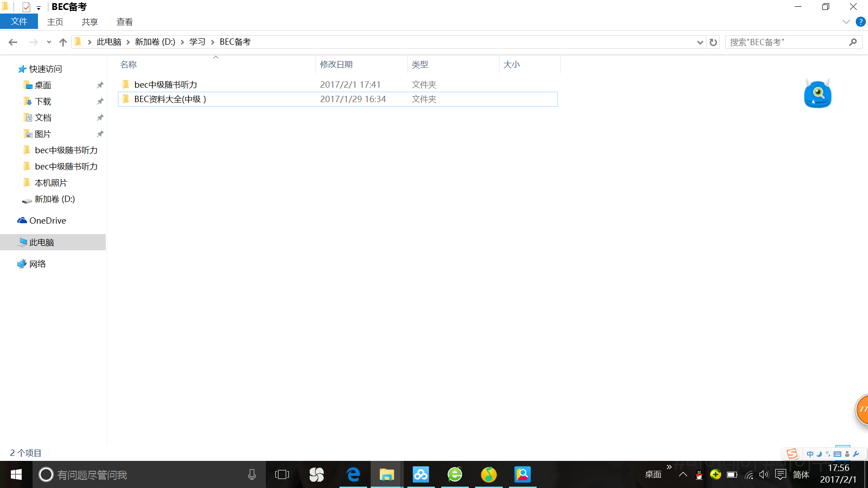The height and width of the screenshot is (488, 868).
Task: Click the search magnifier in search box
Action: (x=853, y=42)
